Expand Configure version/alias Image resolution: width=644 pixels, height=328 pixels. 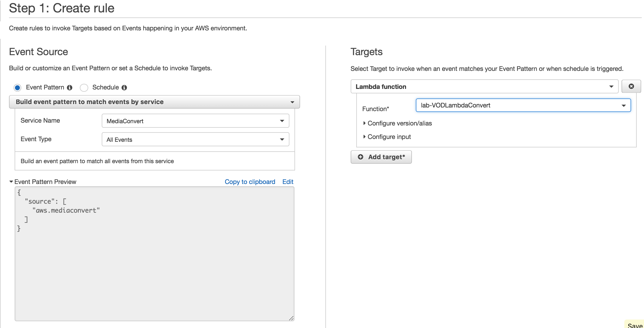397,123
